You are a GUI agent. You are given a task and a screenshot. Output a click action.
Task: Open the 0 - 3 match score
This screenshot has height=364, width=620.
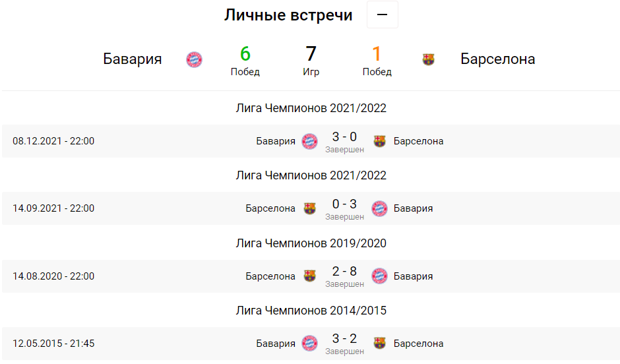pyautogui.click(x=344, y=204)
